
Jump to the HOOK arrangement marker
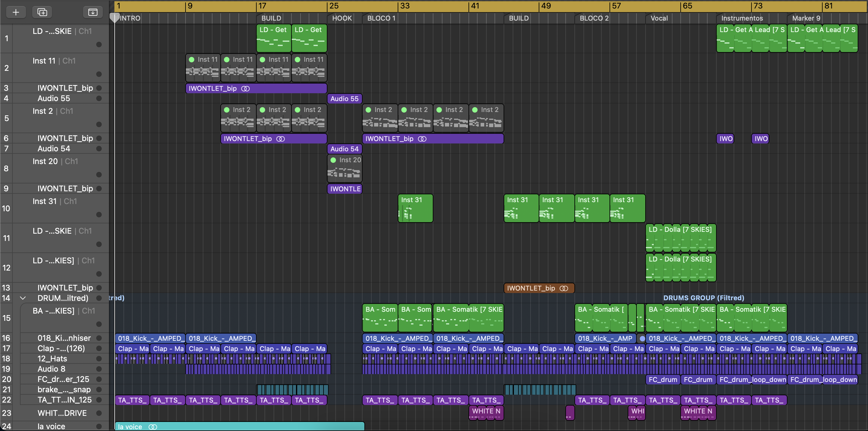[342, 18]
